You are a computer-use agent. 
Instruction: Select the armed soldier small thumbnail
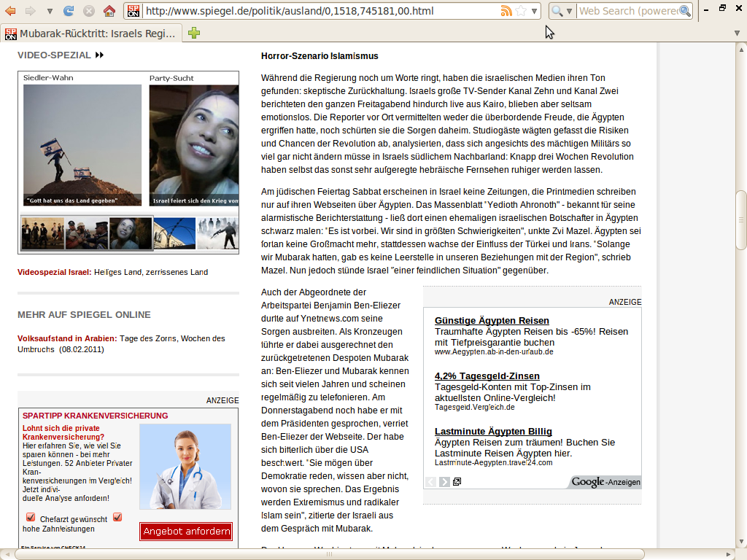pos(217,233)
